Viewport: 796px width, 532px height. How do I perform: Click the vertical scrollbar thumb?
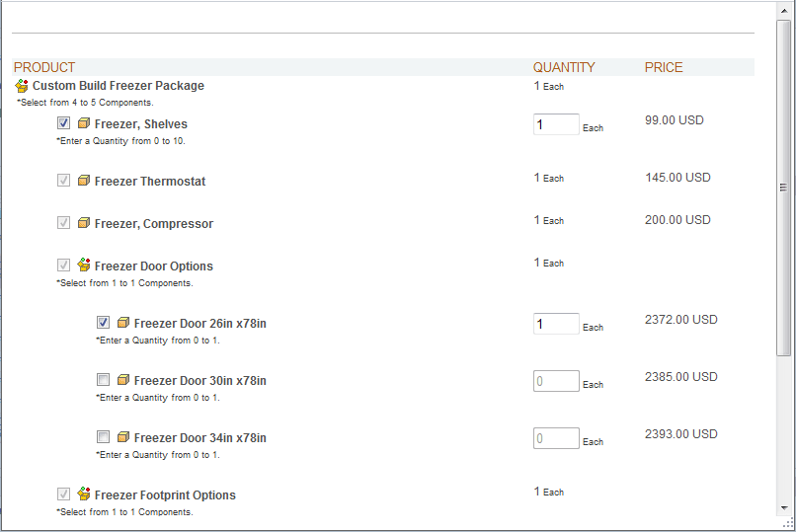pyautogui.click(x=784, y=188)
